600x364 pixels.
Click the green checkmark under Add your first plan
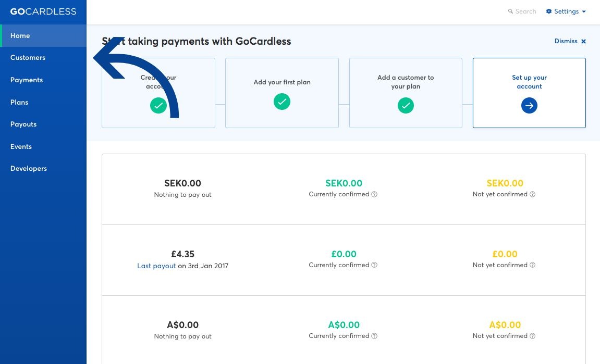(x=282, y=102)
